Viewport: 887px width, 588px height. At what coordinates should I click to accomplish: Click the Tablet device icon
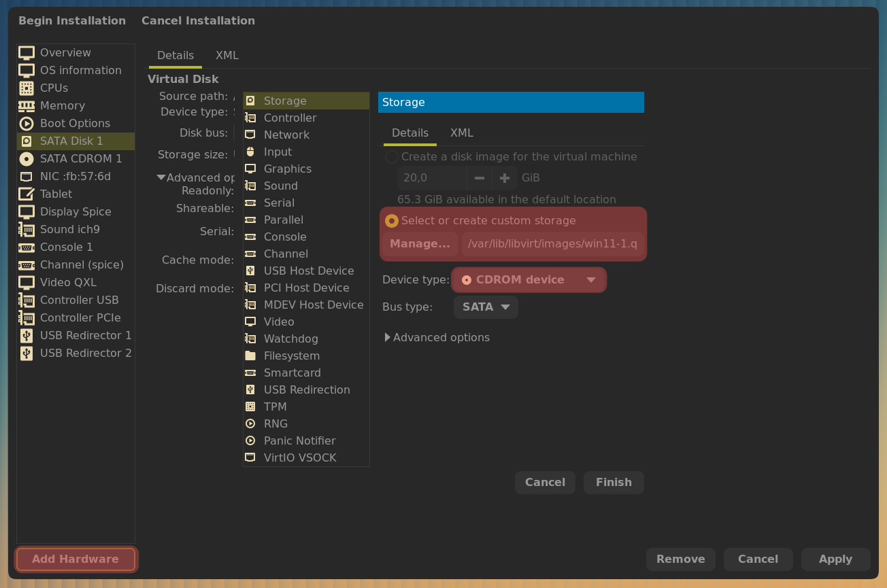click(27, 194)
